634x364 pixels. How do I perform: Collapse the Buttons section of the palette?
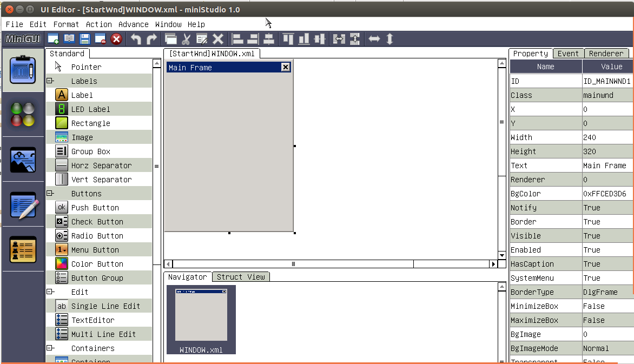pos(49,193)
